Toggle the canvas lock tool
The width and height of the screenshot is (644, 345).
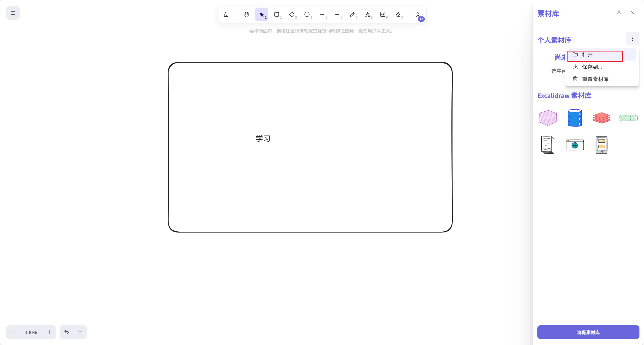(x=226, y=14)
